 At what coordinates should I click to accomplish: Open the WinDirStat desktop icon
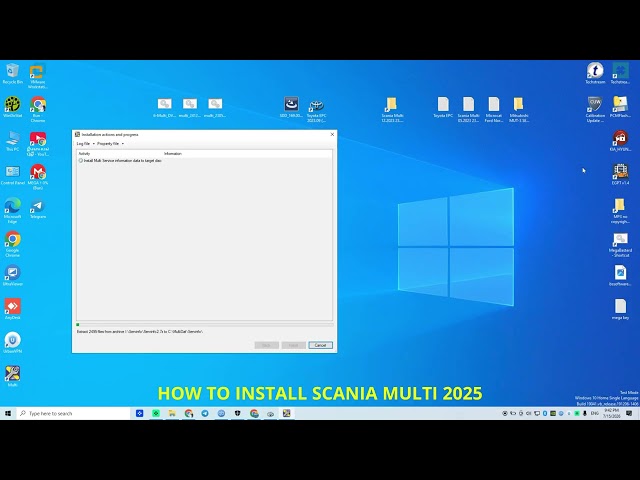point(13,107)
